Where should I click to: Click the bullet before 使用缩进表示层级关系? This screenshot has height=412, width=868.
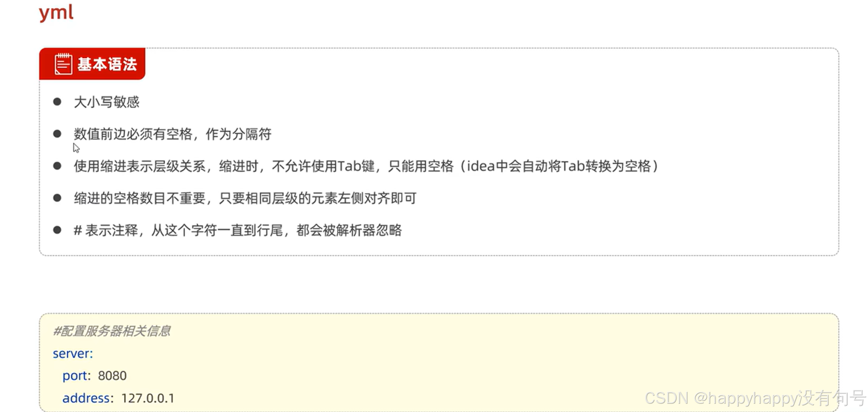57,166
